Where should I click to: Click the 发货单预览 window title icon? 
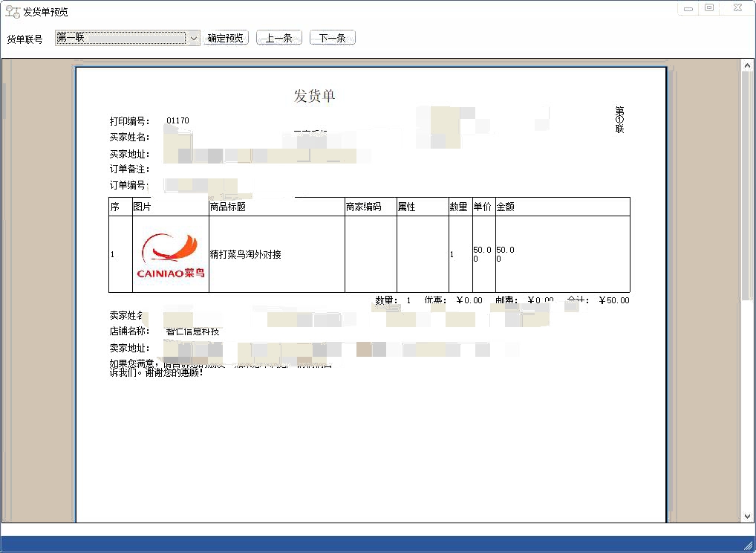13,10
